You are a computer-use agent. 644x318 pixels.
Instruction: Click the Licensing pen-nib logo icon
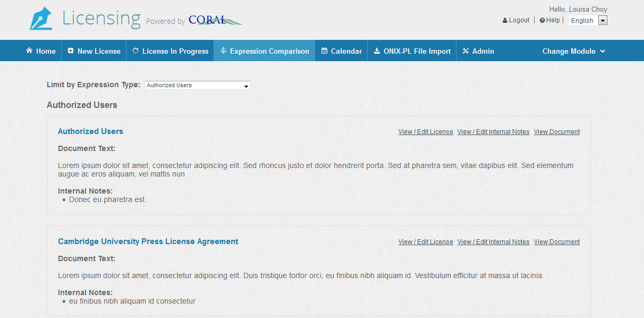pos(41,19)
